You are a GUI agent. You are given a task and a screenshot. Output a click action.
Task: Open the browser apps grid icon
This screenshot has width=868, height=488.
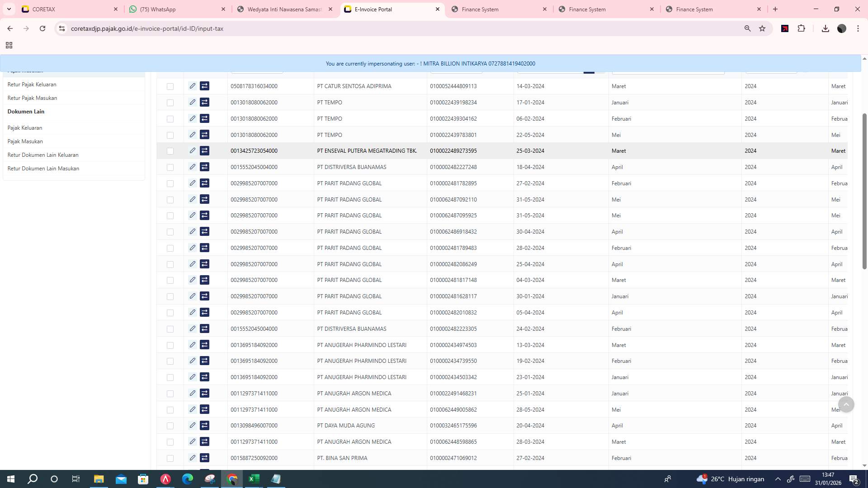[9, 45]
